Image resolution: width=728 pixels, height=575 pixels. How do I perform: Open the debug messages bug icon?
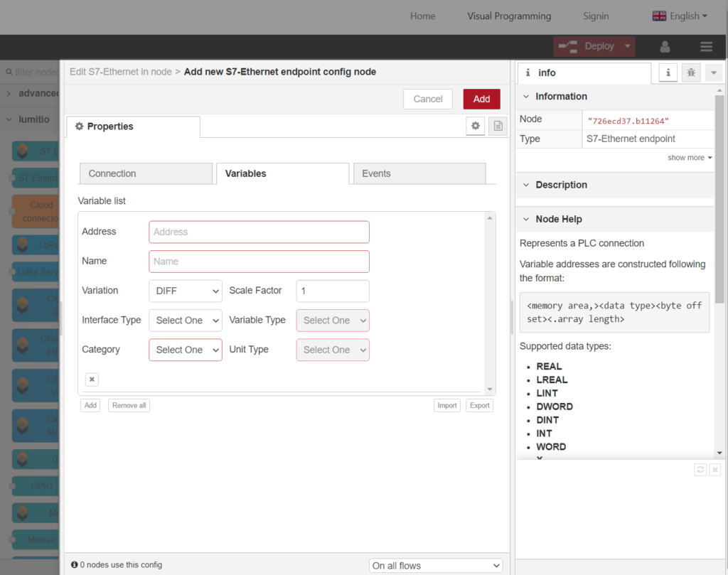click(x=691, y=72)
